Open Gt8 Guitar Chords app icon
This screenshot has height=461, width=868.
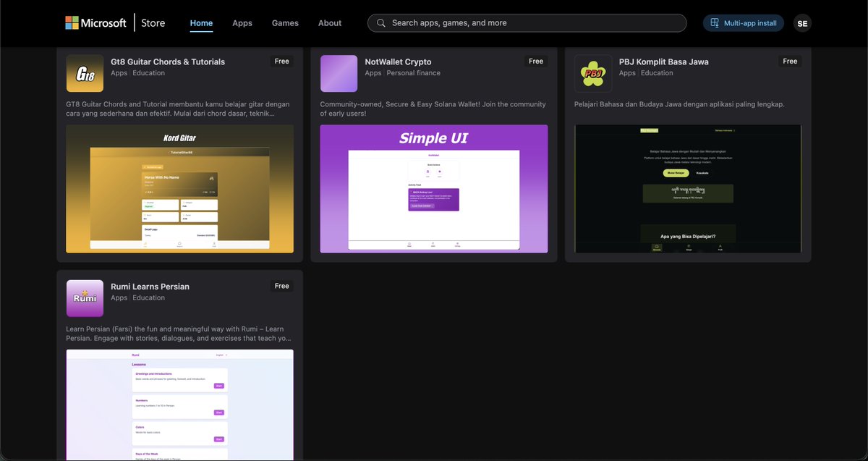coord(85,74)
